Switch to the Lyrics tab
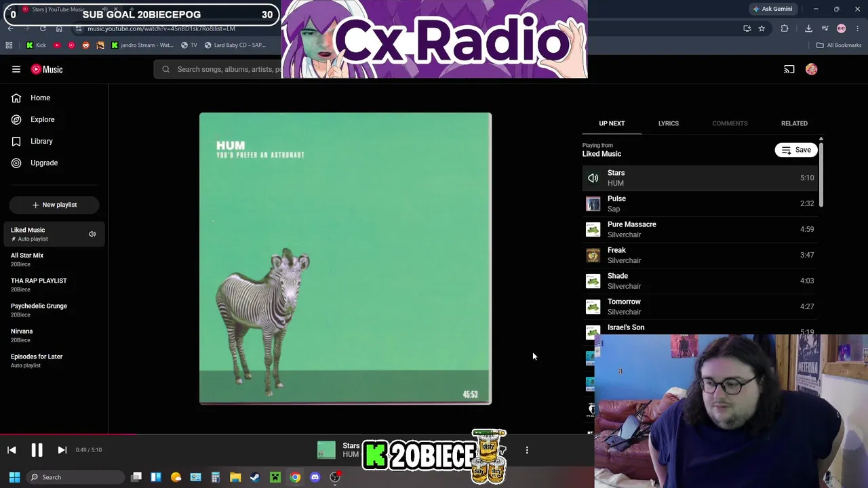The height and width of the screenshot is (488, 868). point(668,123)
